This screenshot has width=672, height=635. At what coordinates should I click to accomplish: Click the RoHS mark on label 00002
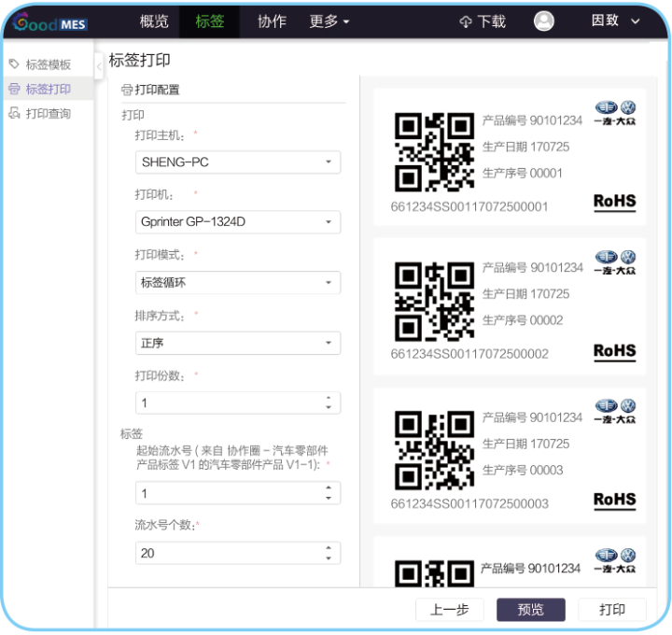click(x=614, y=351)
